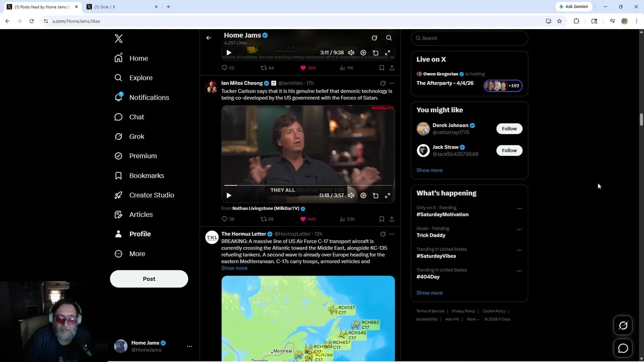Mute the top video volume icon
This screenshot has height=362, width=644.
pyautogui.click(x=351, y=53)
